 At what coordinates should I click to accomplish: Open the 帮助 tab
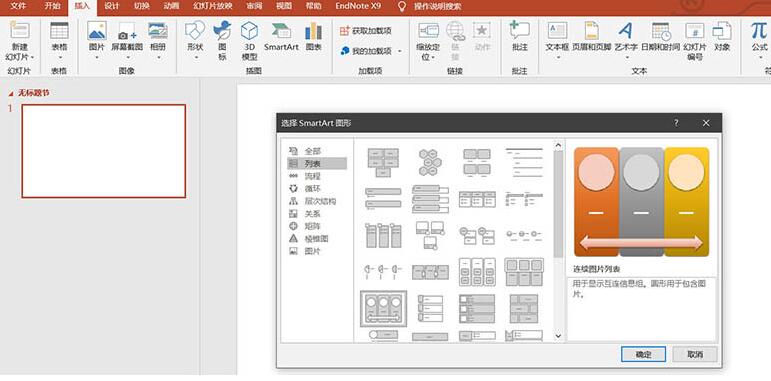[313, 6]
